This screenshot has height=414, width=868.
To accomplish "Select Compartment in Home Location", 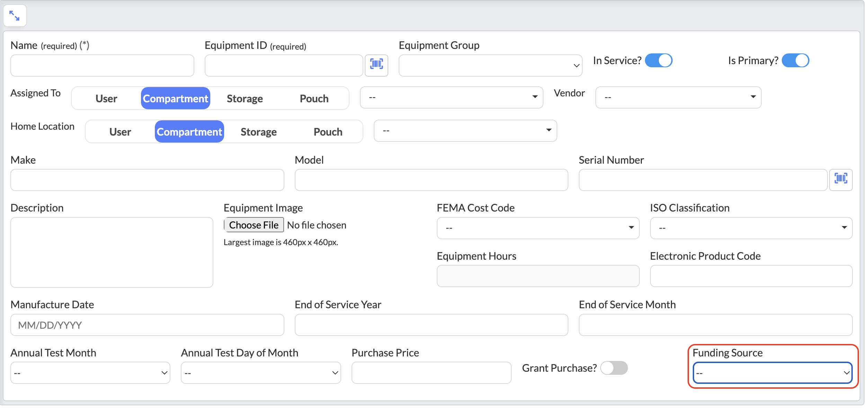I will (189, 132).
